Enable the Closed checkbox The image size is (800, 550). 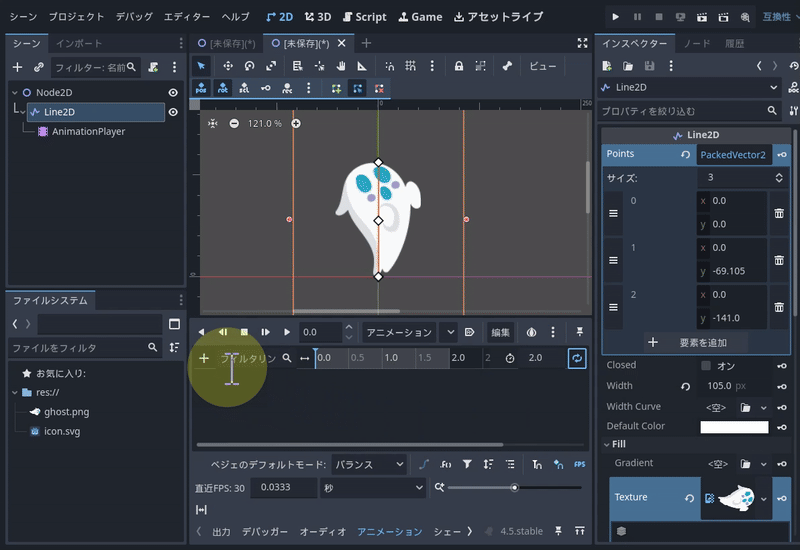[706, 365]
